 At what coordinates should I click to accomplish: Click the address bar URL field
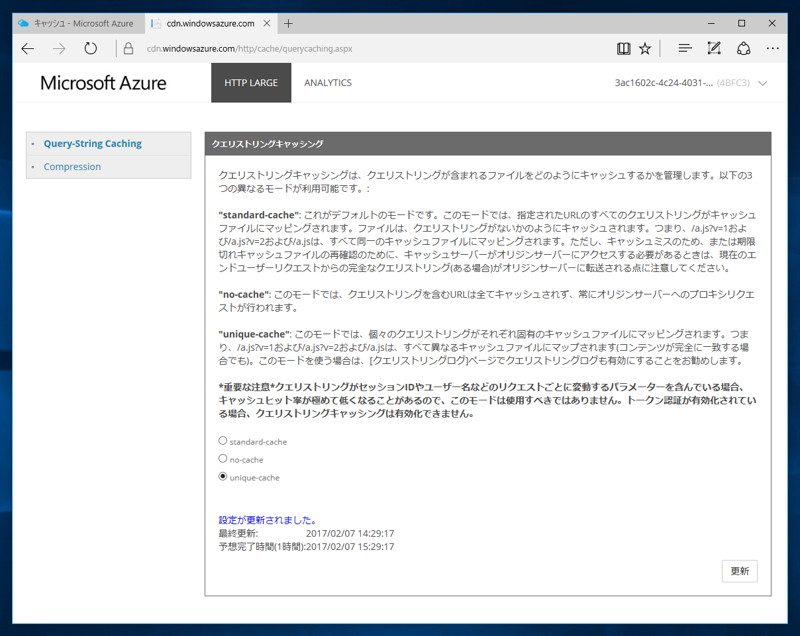pyautogui.click(x=249, y=49)
